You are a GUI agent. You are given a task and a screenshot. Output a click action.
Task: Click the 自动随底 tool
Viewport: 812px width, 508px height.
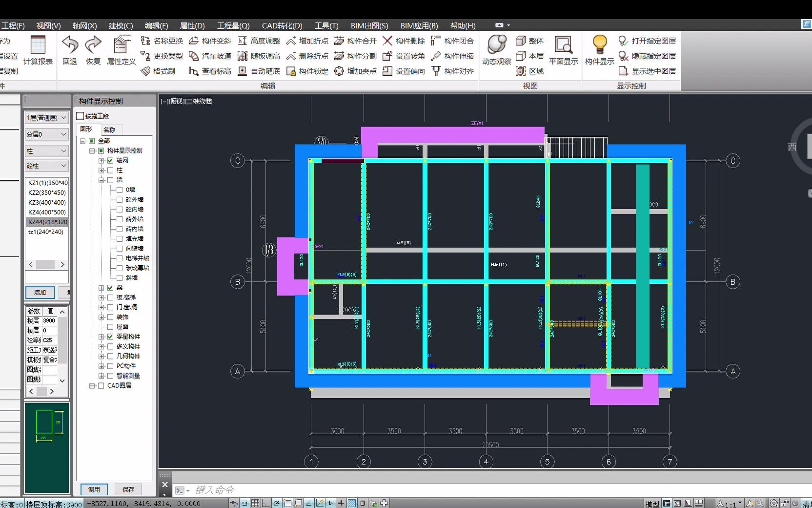(x=259, y=71)
